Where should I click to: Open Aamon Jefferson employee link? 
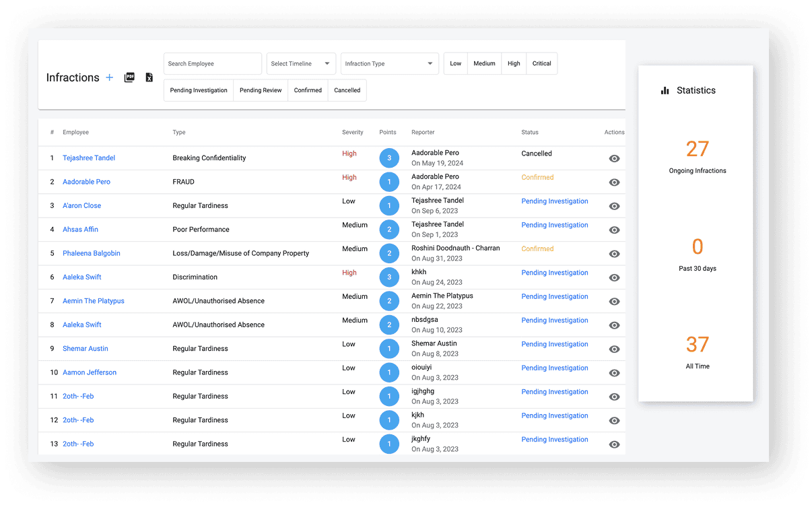(x=90, y=372)
